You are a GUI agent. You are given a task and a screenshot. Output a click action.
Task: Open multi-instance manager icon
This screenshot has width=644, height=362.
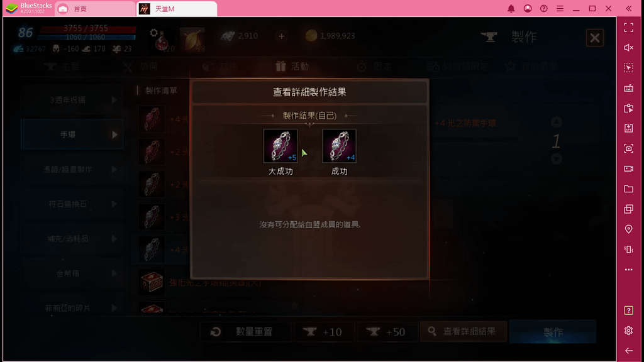tap(628, 209)
